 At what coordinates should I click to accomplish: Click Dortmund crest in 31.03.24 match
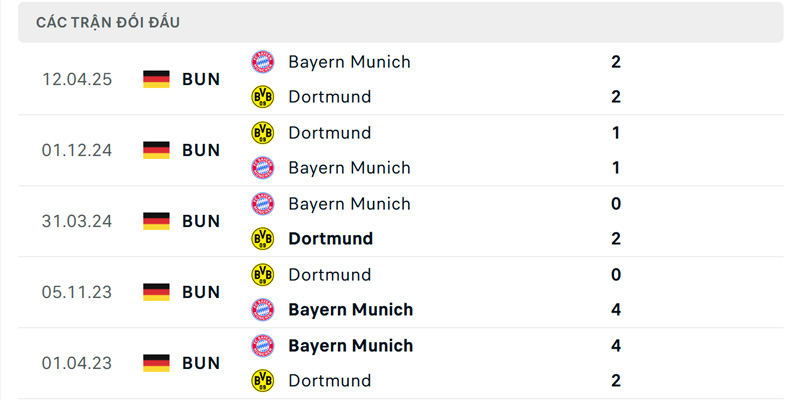pyautogui.click(x=262, y=239)
